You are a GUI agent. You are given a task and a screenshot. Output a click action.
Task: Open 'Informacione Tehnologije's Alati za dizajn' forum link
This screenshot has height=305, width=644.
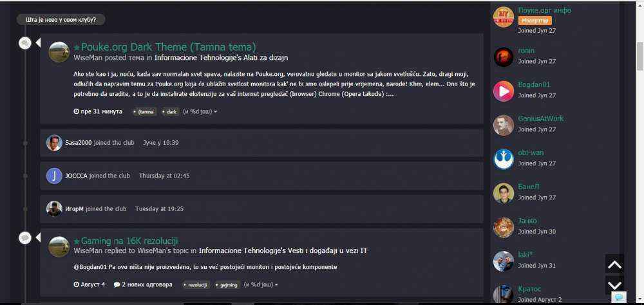point(221,58)
